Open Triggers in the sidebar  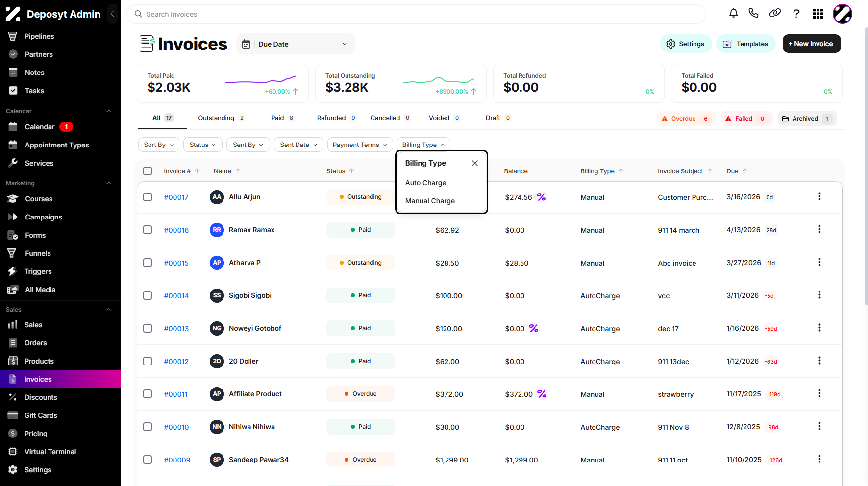tap(38, 271)
